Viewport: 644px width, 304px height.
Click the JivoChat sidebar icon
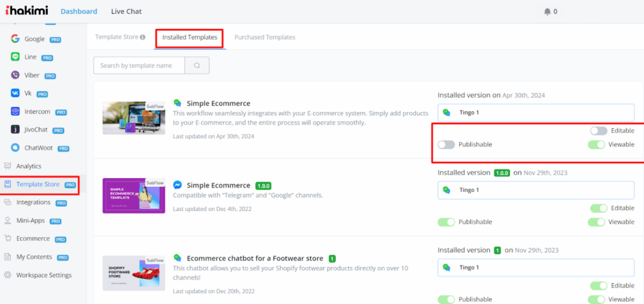(x=16, y=130)
